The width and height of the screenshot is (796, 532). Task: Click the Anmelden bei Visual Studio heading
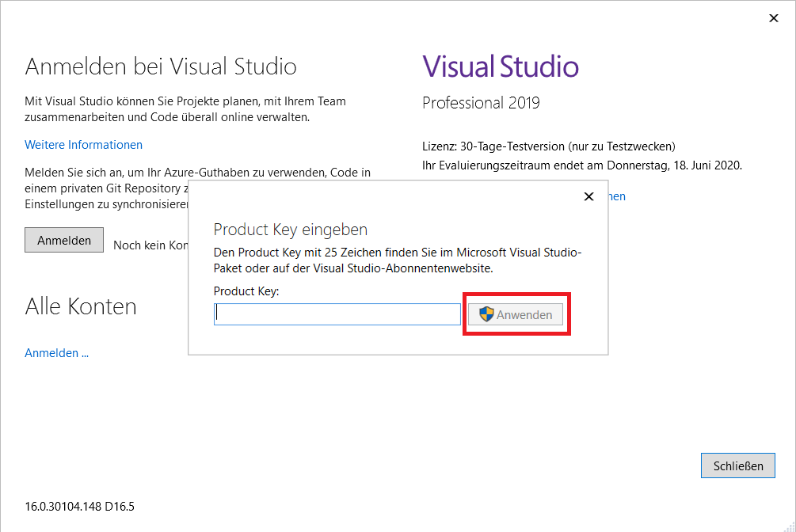tap(161, 66)
